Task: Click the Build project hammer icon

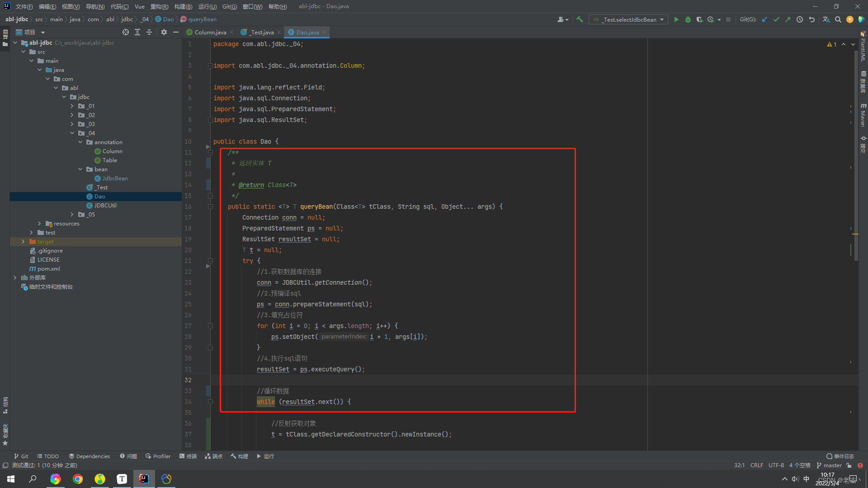Action: [x=580, y=19]
